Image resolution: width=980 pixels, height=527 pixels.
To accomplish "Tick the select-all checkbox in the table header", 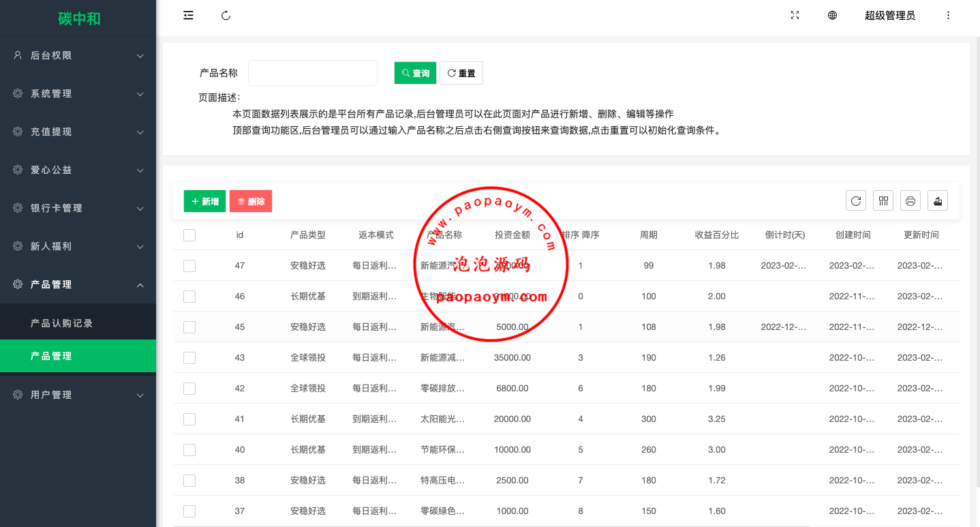I will click(x=189, y=235).
